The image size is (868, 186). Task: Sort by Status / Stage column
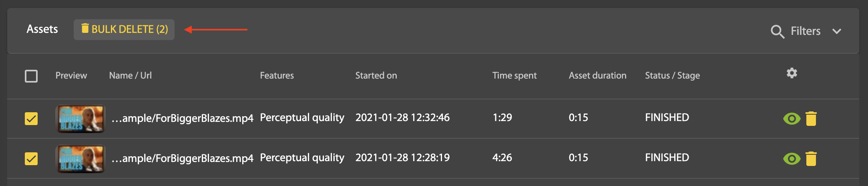[672, 75]
